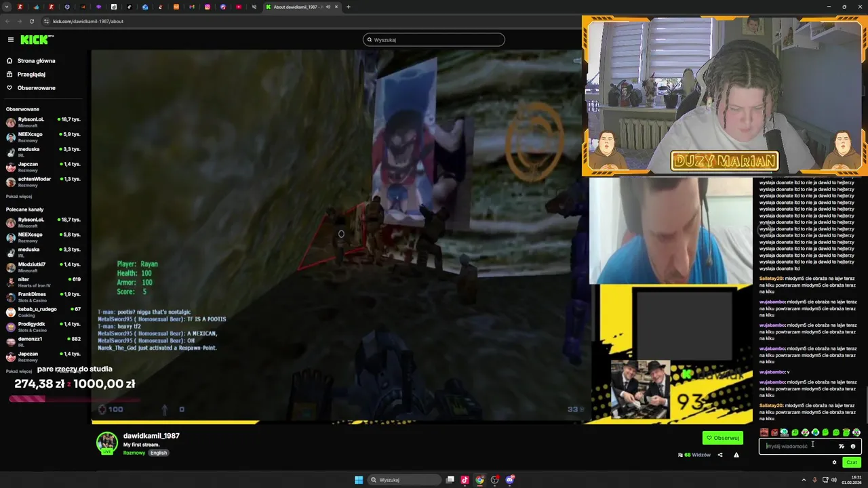
Task: Open chat translate icon in message box
Action: pos(842,446)
